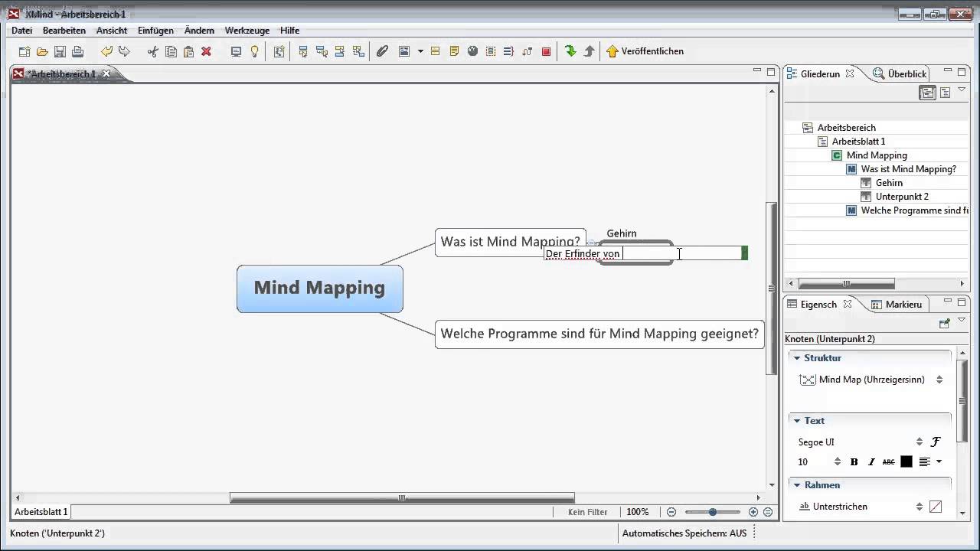Close the Arbeitsbereich 1 editor tab
This screenshot has width=980, height=551.
tap(106, 73)
